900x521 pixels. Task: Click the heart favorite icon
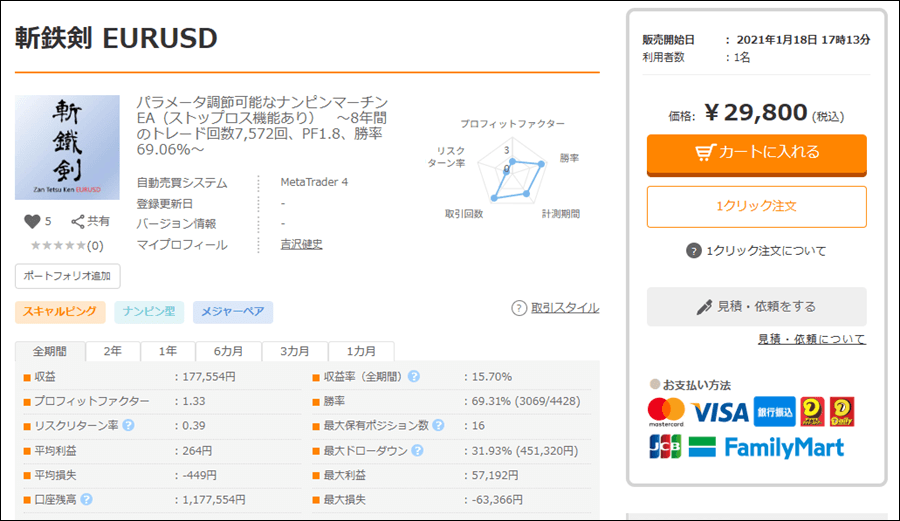[x=32, y=222]
